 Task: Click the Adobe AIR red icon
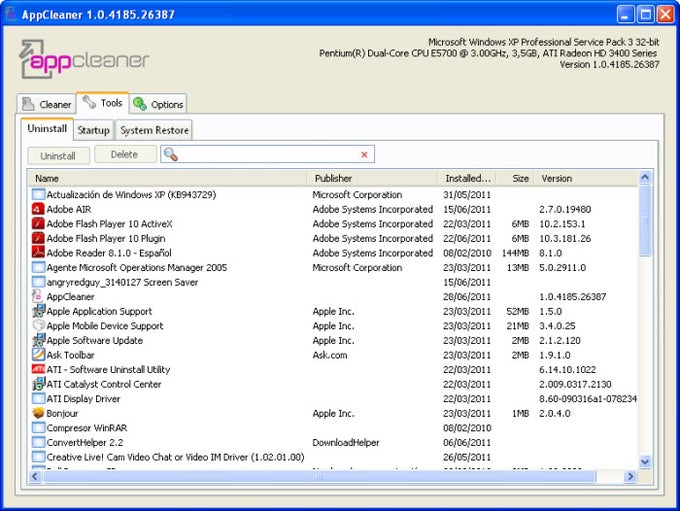pos(38,209)
